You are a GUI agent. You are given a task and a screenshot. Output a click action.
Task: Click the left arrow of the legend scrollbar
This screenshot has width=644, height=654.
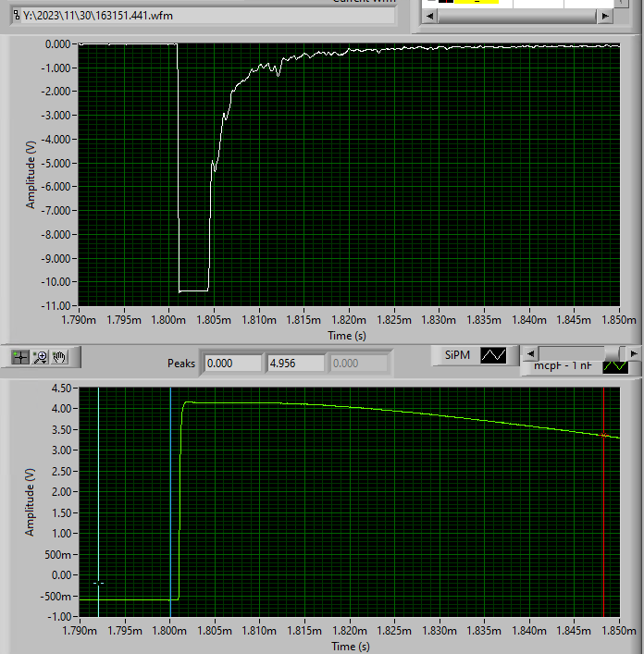pyautogui.click(x=530, y=353)
